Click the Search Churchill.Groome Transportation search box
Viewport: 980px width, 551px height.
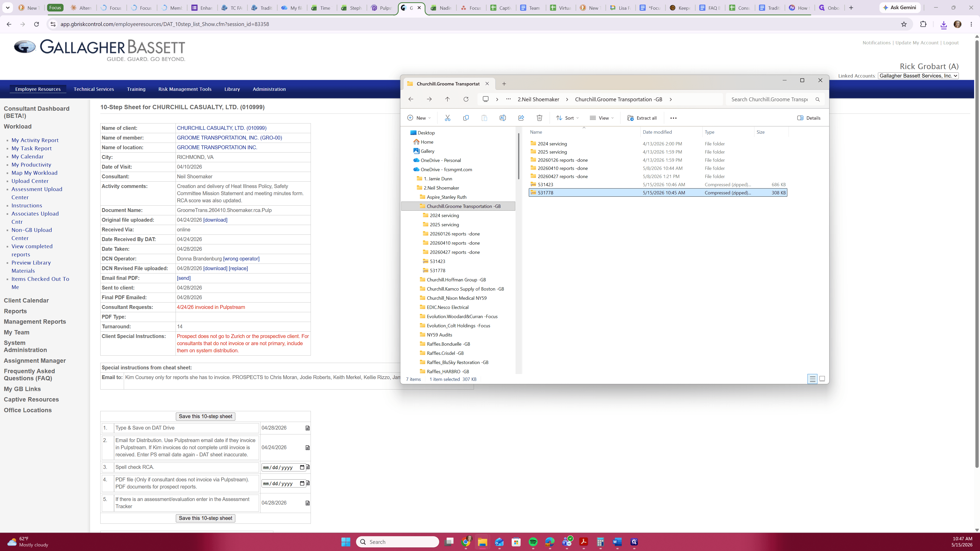(775, 99)
